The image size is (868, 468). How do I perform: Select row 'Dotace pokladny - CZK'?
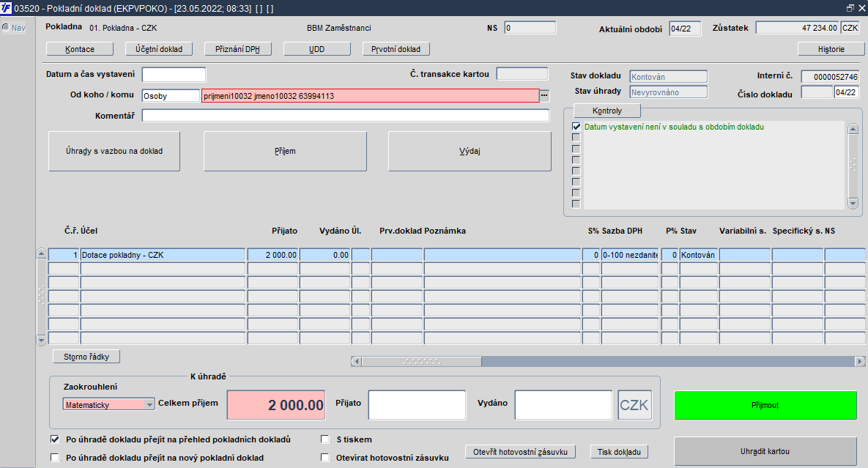(163, 255)
